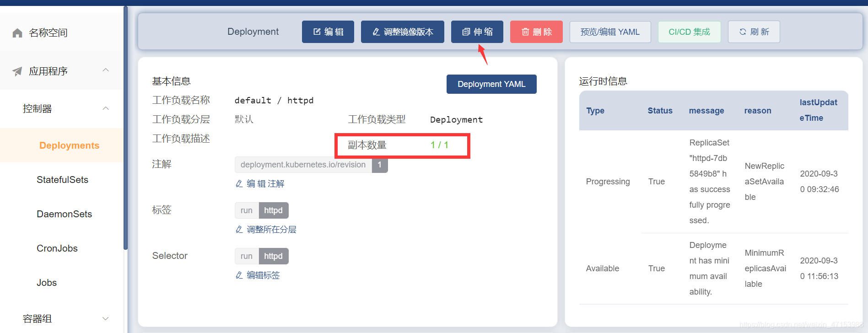Click the True status in Progressing row
The height and width of the screenshot is (333, 868).
657,182
